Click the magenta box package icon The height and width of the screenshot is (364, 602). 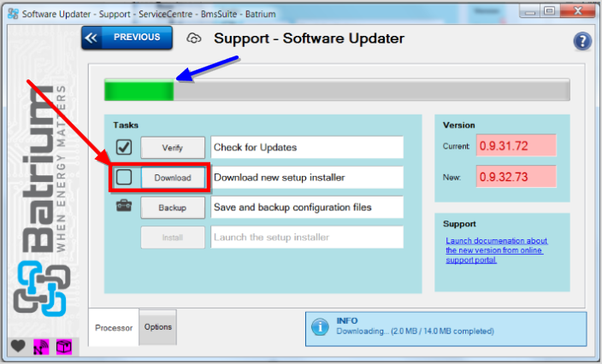pyautogui.click(x=64, y=347)
